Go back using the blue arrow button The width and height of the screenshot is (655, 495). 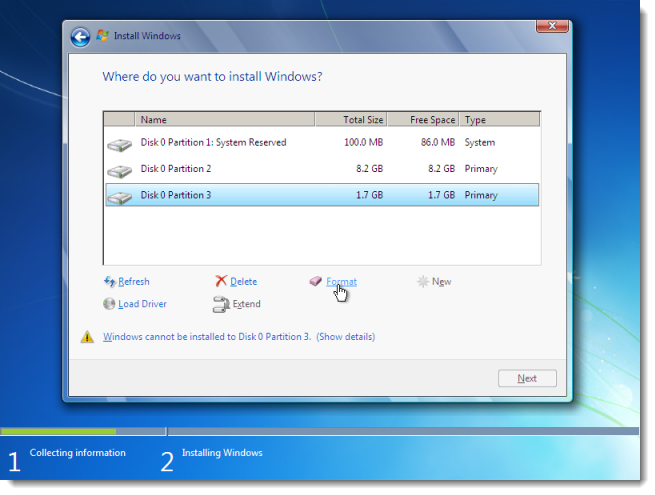coord(80,37)
